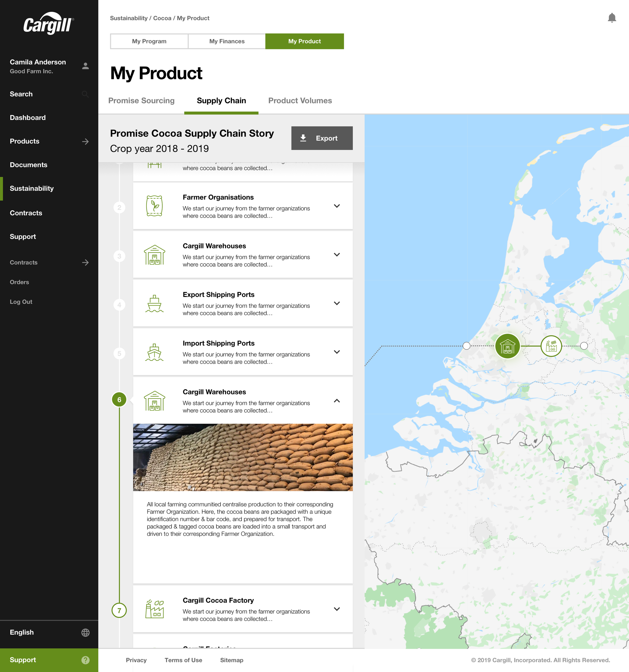The width and height of the screenshot is (629, 672).
Task: Click the empty map waypoint left of warehouse
Action: 466,346
